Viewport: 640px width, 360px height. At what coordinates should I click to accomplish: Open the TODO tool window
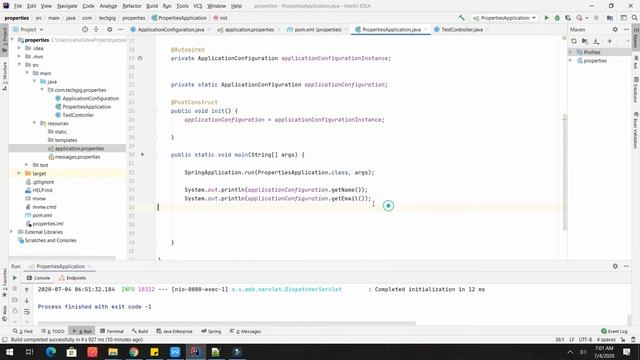click(53, 331)
